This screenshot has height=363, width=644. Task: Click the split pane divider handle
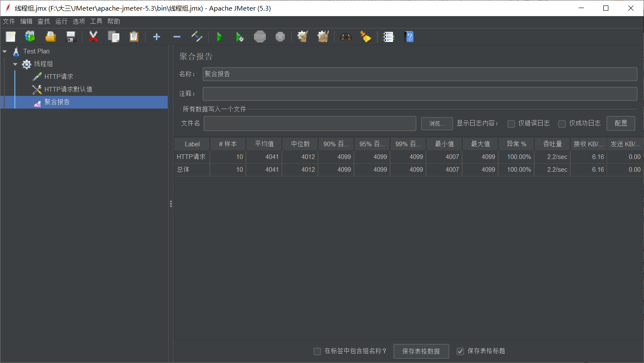pyautogui.click(x=171, y=204)
